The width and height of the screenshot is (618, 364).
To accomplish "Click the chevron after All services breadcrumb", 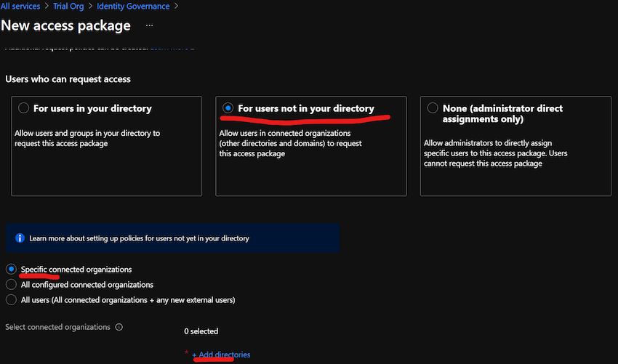I will click(46, 7).
